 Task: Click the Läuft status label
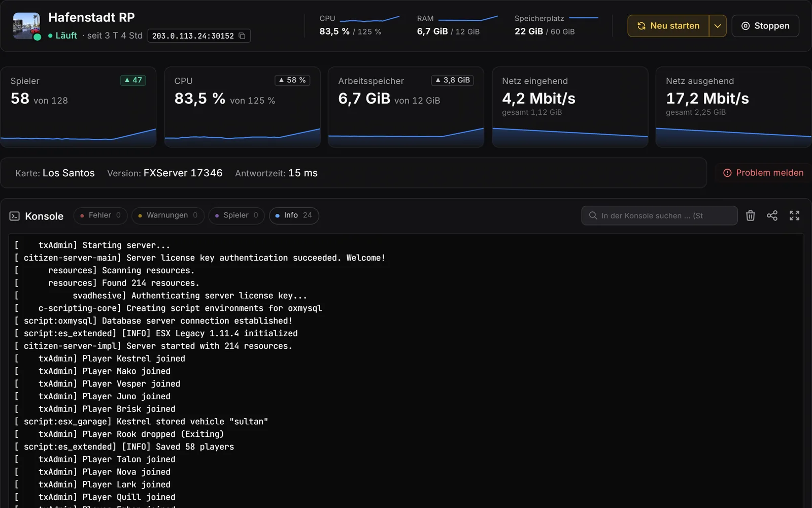pyautogui.click(x=66, y=36)
